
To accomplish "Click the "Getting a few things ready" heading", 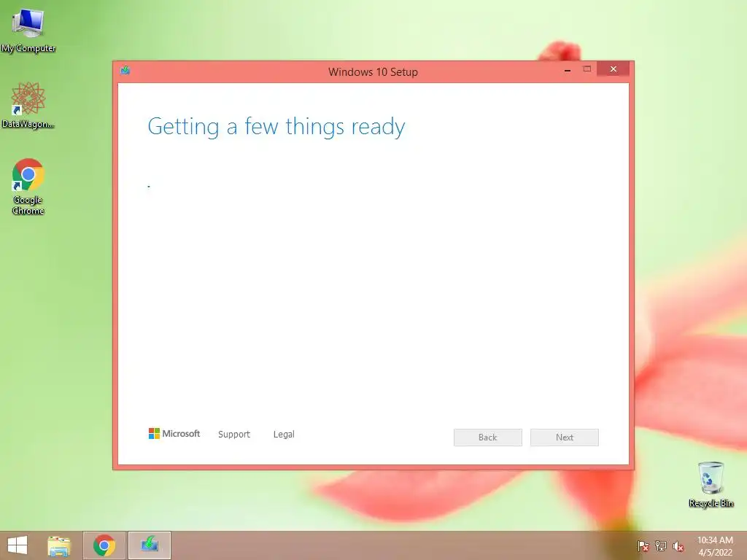I will 276,127.
